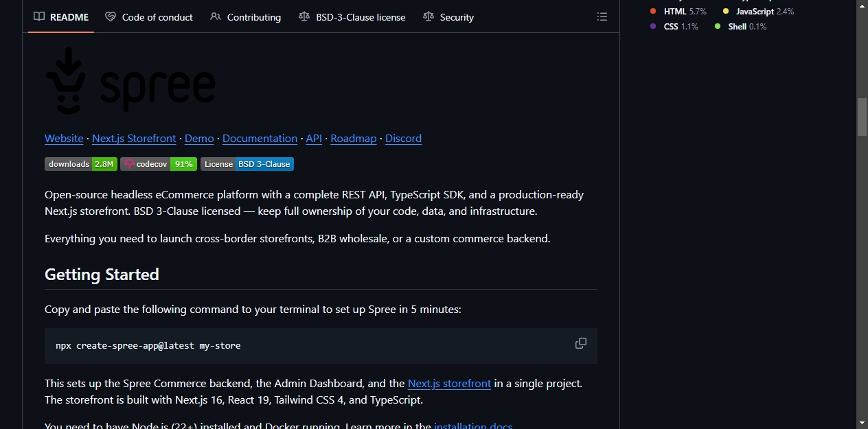Switch to the README tab

(62, 17)
